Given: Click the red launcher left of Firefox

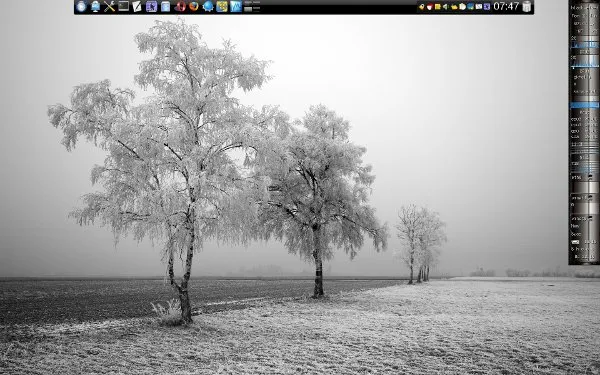Looking at the screenshot, I should [180, 6].
